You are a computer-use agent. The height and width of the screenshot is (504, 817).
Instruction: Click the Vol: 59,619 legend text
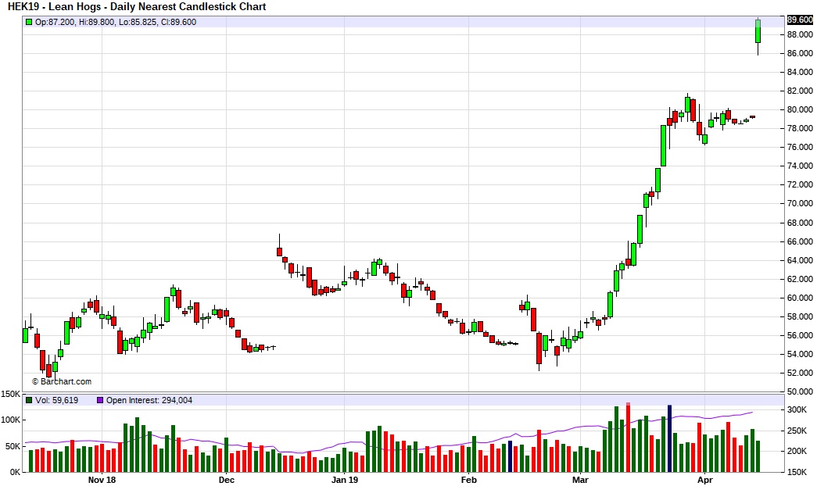pos(57,400)
